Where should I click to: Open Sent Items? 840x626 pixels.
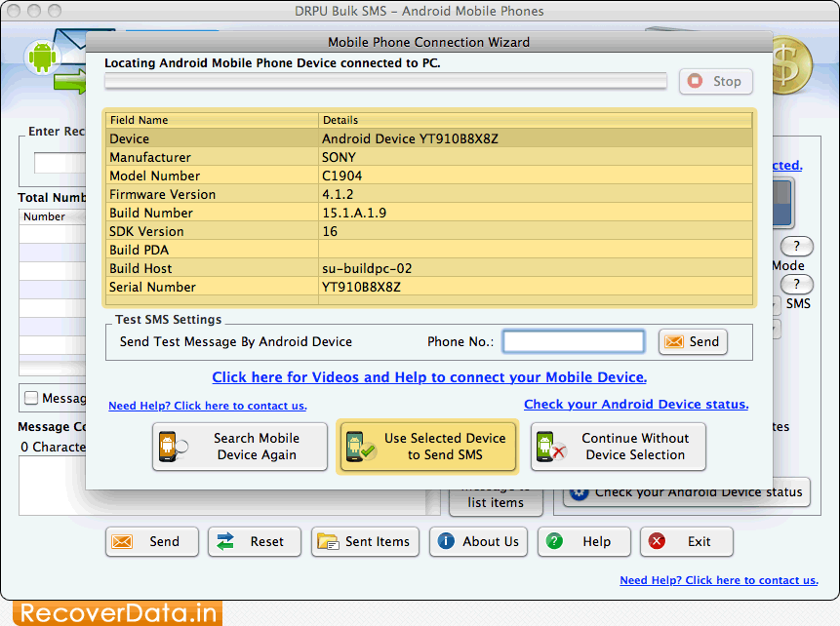pos(365,542)
